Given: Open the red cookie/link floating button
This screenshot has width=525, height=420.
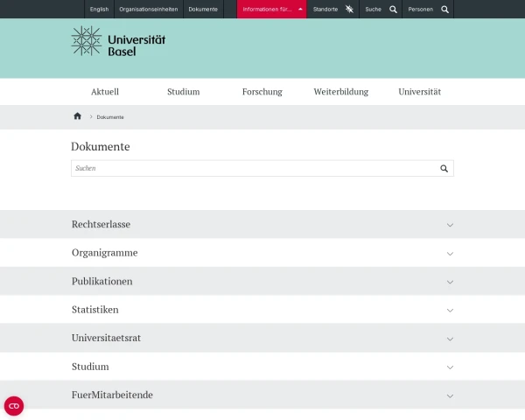Looking at the screenshot, I should pos(14,406).
